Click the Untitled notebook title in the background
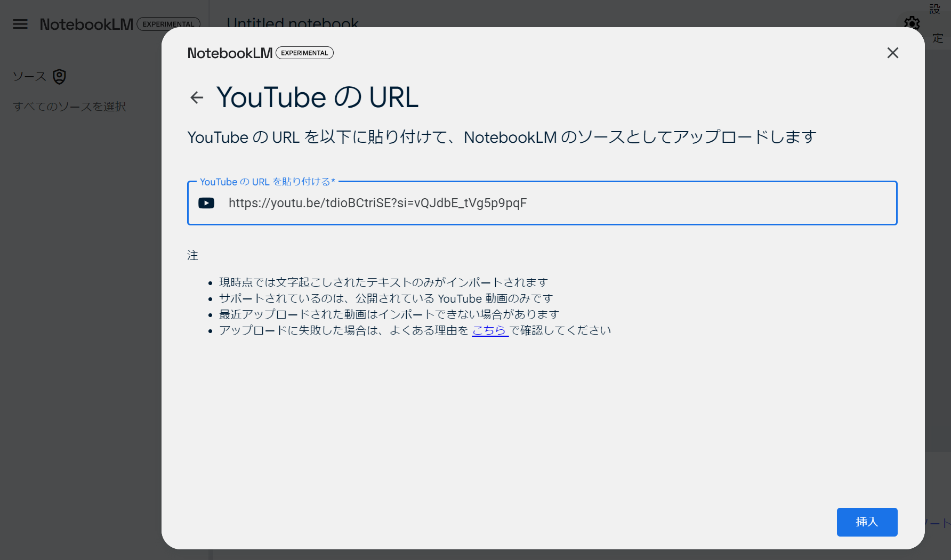 [293, 23]
